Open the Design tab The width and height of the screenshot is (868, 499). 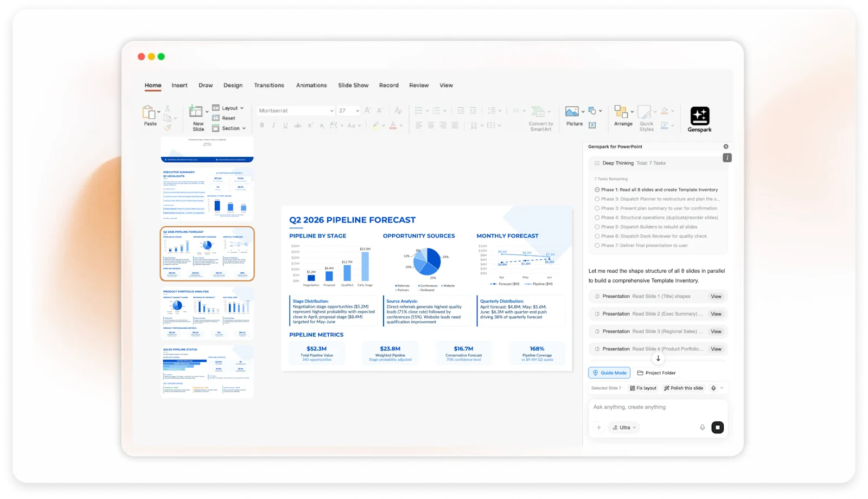point(233,85)
